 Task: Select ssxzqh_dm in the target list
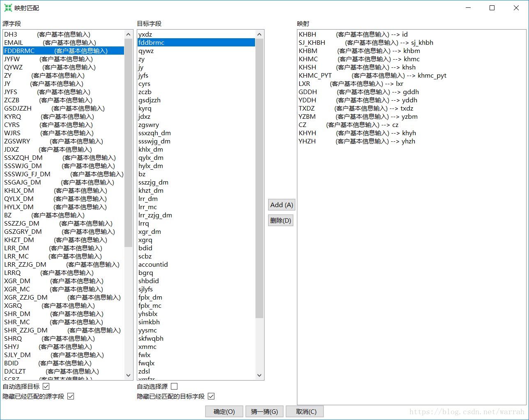tap(196, 133)
